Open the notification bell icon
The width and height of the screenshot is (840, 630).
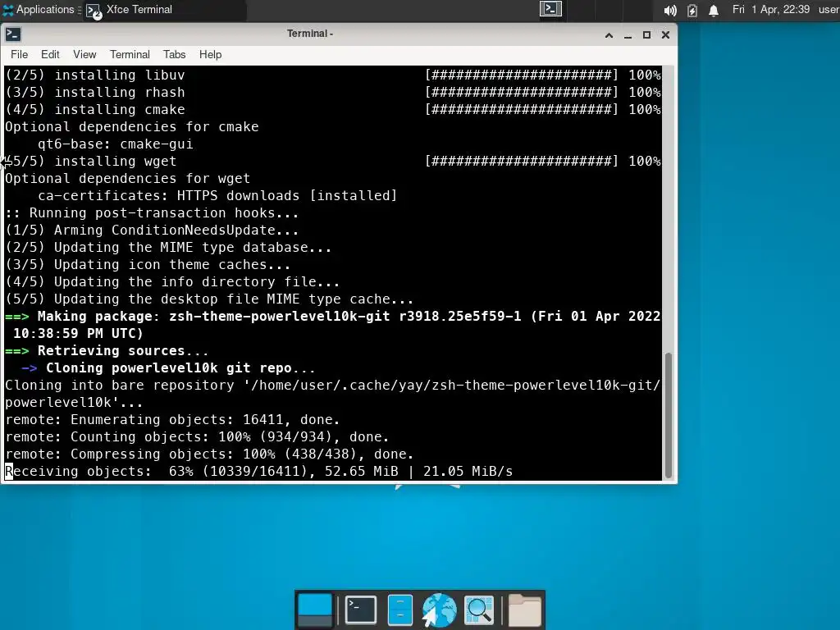tap(714, 10)
